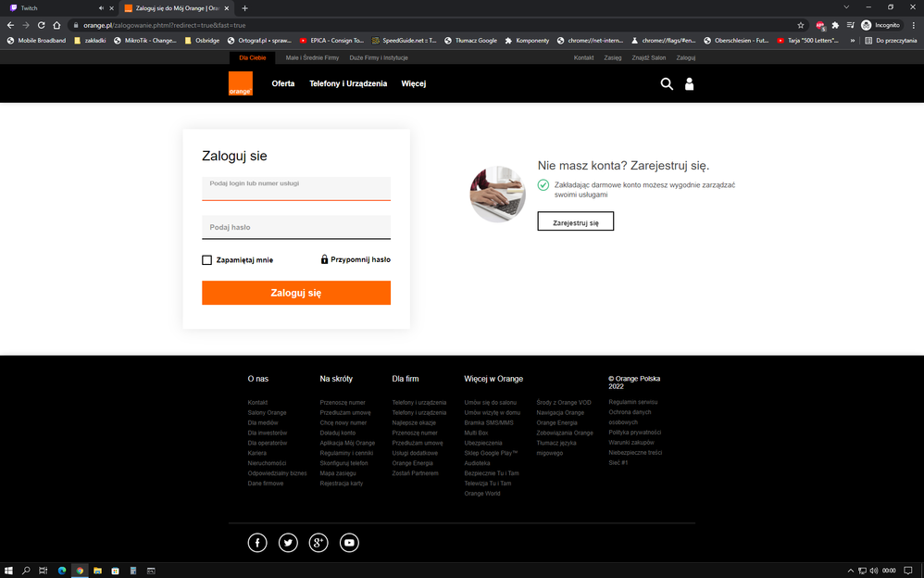Click the Zarejestruj się button
The width and height of the screenshot is (924, 578).
(576, 221)
